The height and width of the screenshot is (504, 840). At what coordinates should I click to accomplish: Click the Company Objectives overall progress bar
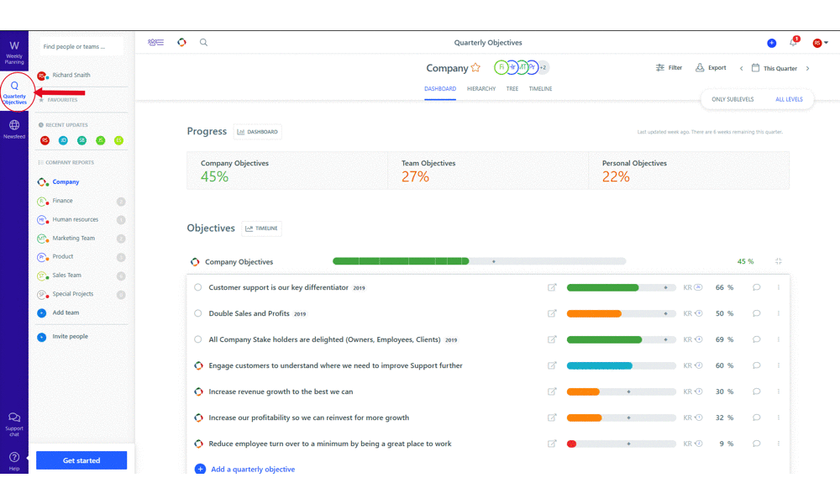point(479,261)
